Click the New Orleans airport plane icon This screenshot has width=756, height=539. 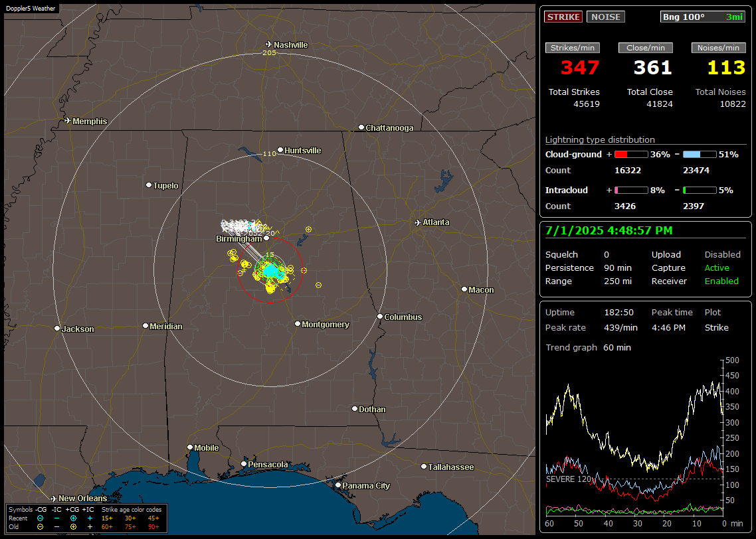[x=54, y=499]
